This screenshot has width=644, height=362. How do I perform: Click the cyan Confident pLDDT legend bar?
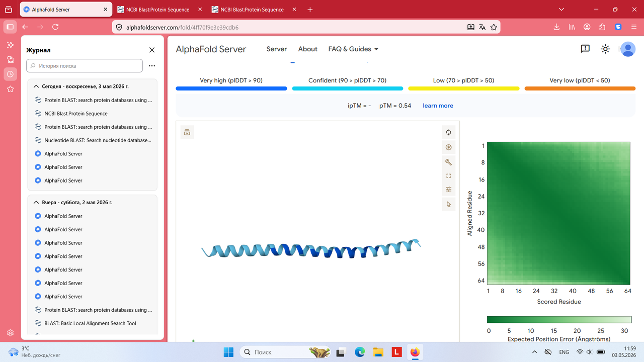click(x=348, y=88)
